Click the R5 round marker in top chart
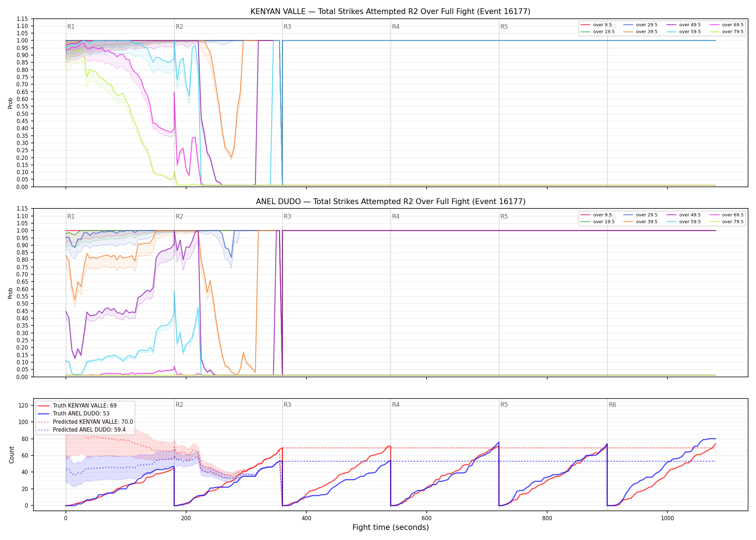Screen dimensions: 756x540 504,27
